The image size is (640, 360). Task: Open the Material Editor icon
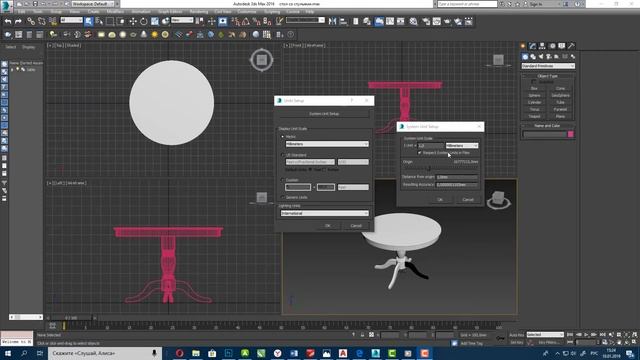[413, 21]
